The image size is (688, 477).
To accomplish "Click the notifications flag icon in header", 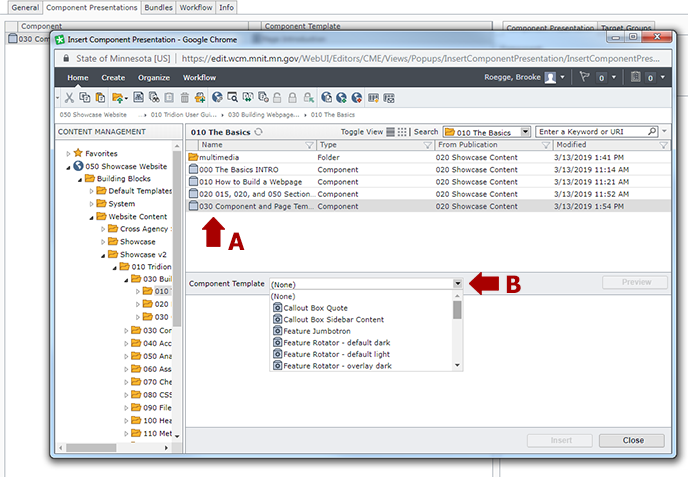I will (585, 77).
